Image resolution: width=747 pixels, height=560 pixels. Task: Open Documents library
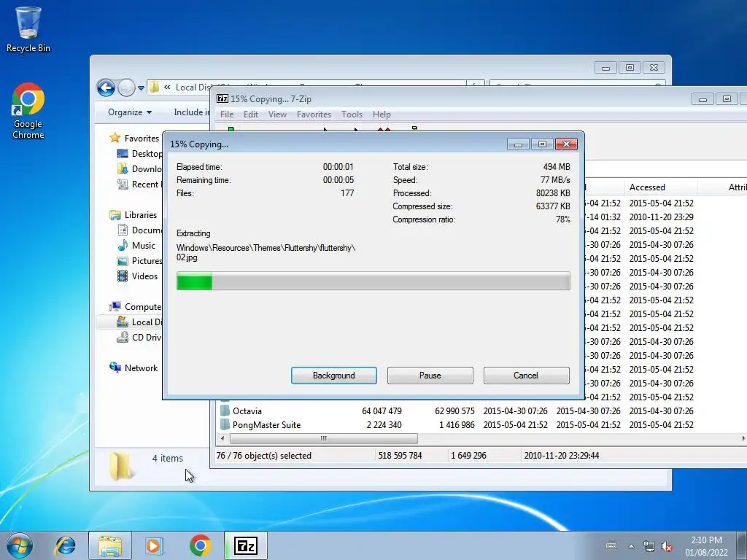point(147,230)
